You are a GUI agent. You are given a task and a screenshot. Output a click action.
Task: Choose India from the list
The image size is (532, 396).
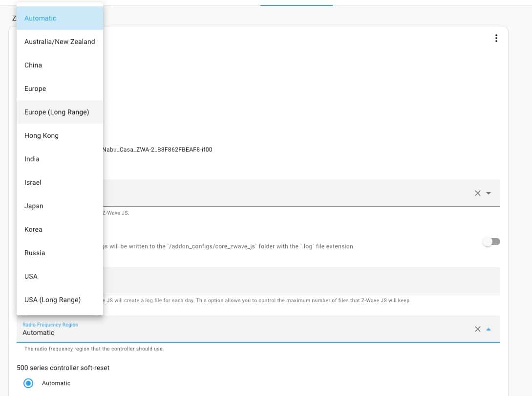pyautogui.click(x=60, y=158)
